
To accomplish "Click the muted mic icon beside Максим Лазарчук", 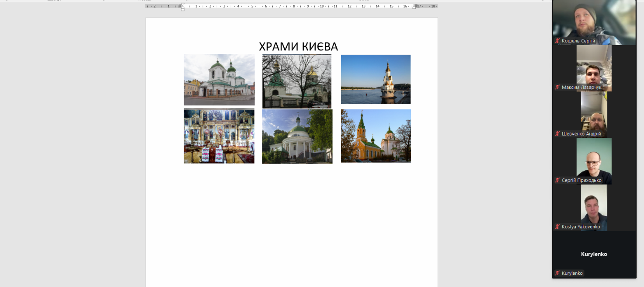I will coord(557,87).
